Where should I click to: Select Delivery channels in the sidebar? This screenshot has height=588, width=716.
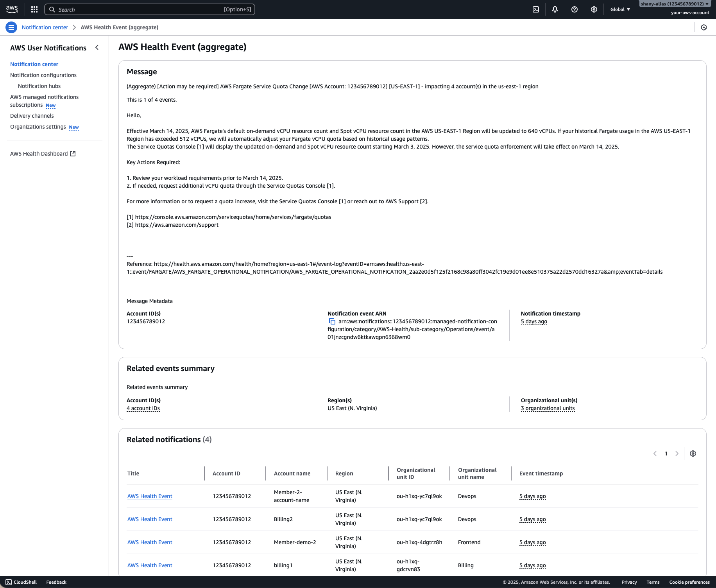point(32,116)
